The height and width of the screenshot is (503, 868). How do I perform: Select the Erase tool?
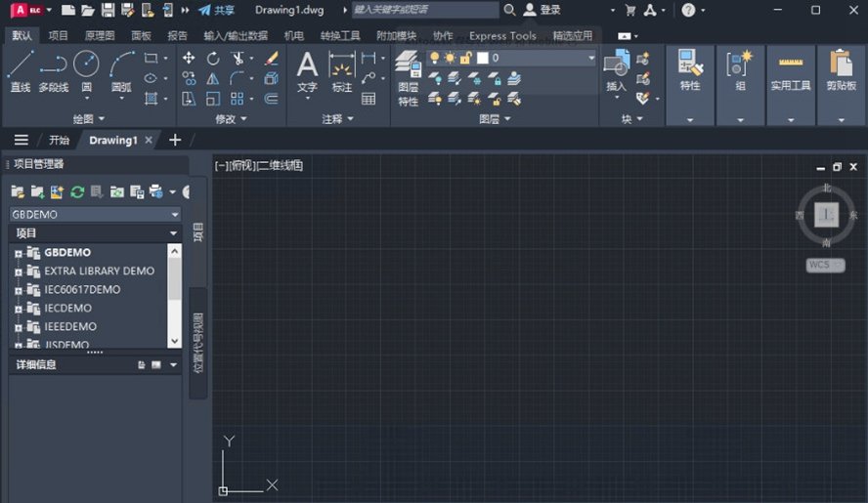point(271,58)
